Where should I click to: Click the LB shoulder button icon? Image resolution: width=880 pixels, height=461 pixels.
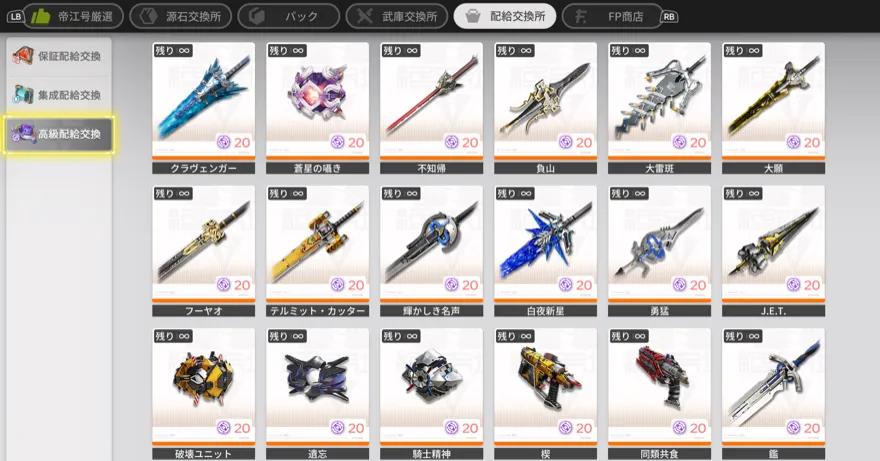pos(16,17)
